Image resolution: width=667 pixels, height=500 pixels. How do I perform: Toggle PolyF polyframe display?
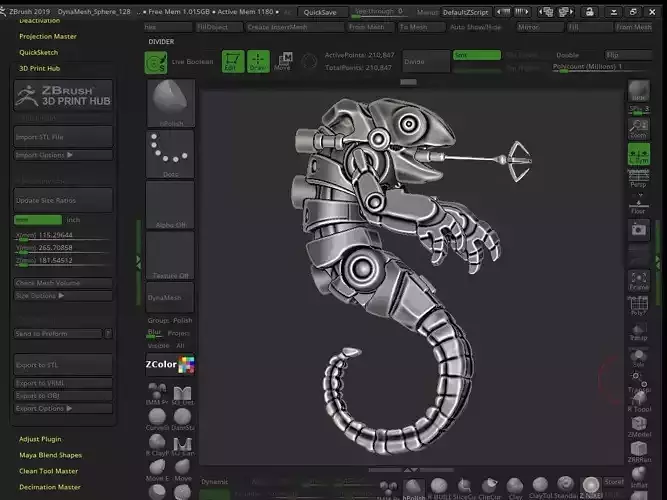pyautogui.click(x=638, y=306)
